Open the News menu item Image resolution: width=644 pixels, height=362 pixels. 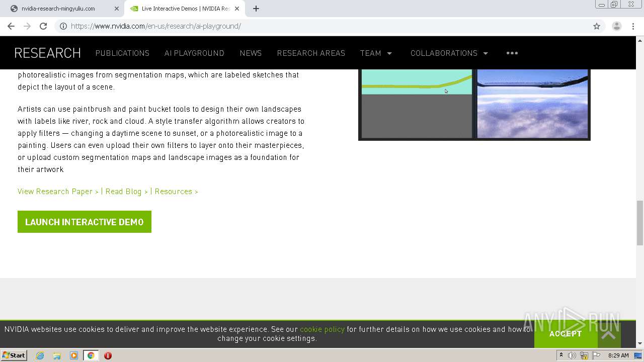point(251,53)
